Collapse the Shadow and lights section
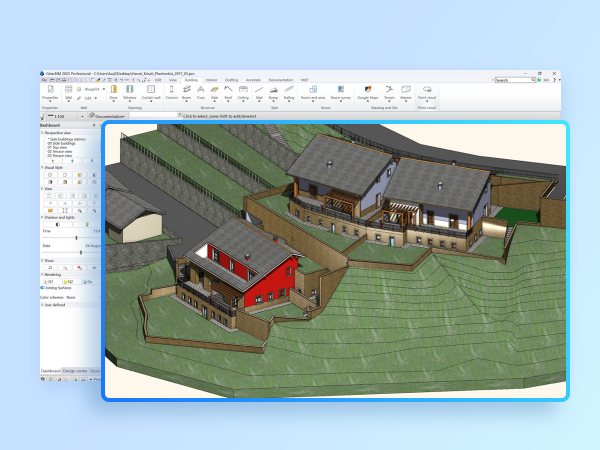This screenshot has width=600, height=450. [x=42, y=217]
